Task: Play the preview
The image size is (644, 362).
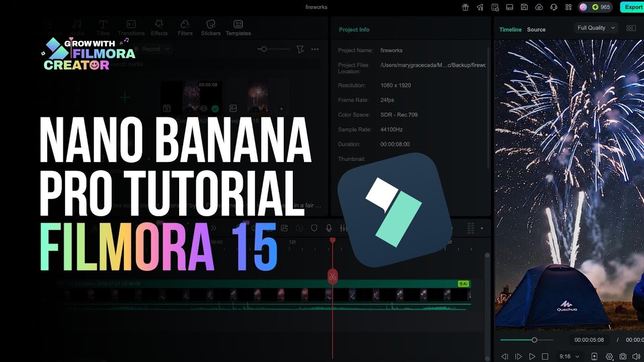Action: pos(532,356)
